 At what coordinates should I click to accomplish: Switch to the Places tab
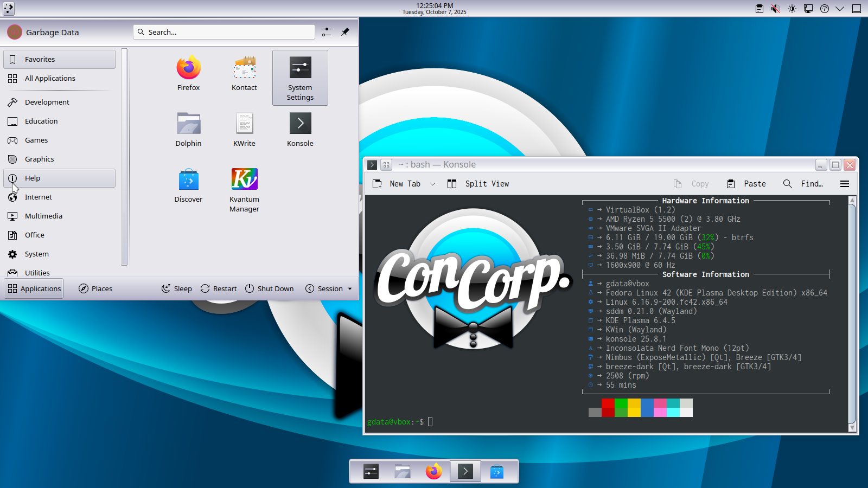click(95, 288)
